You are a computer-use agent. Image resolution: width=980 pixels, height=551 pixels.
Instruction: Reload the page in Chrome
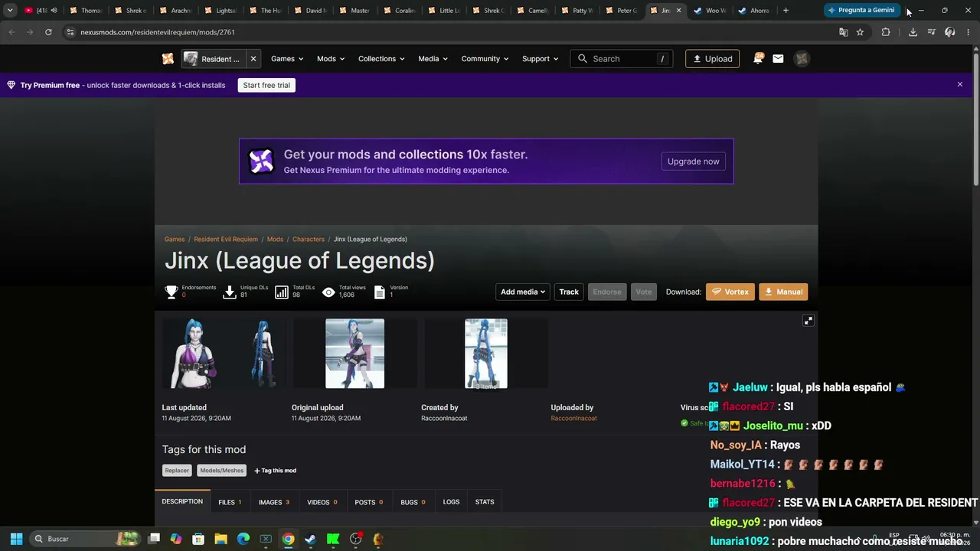48,32
